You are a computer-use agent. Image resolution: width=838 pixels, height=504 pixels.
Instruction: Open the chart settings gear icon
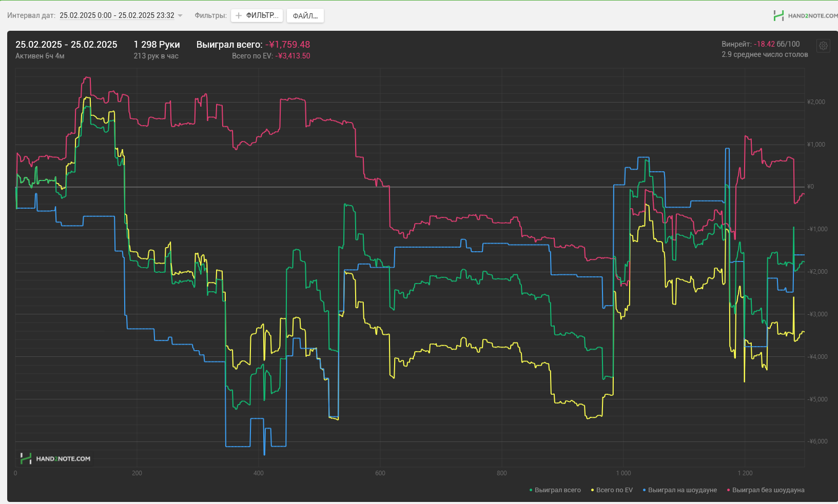[x=823, y=46]
